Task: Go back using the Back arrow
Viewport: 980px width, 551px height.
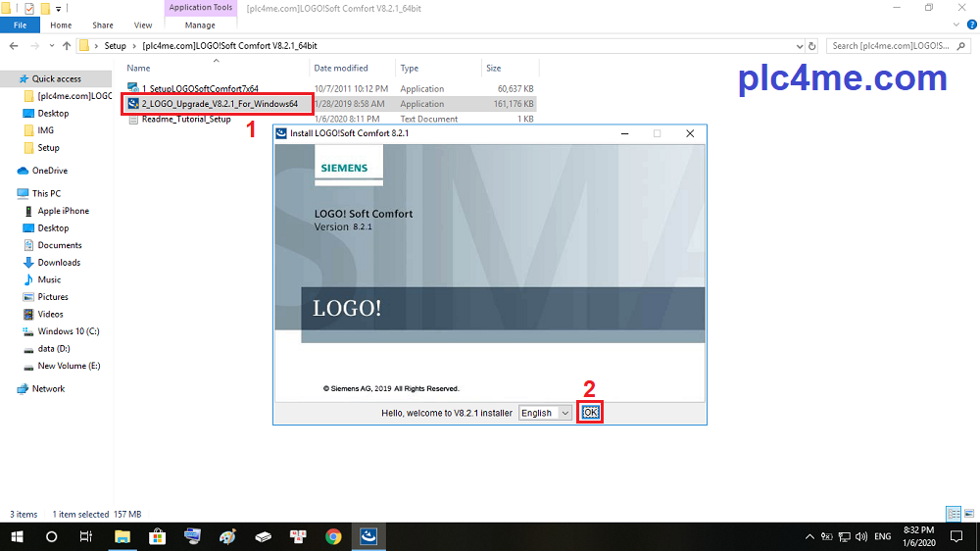Action: pos(12,46)
